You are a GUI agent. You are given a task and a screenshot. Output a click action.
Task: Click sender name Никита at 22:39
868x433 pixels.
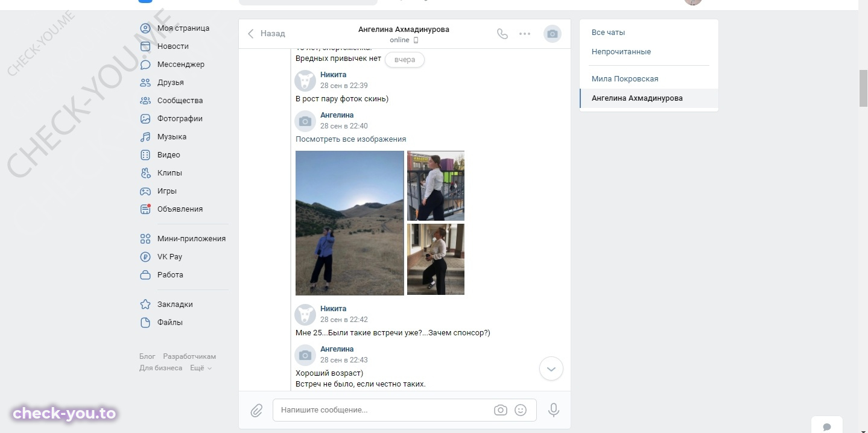point(334,75)
